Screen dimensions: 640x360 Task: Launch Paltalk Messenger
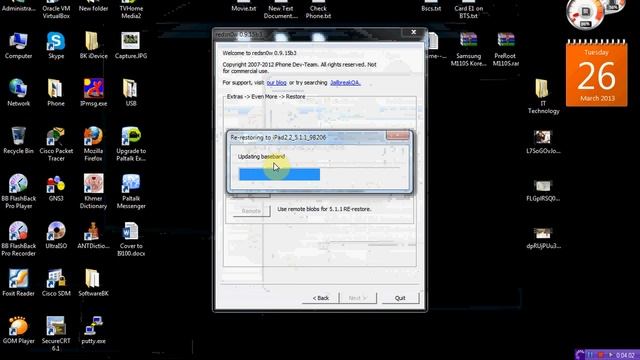tap(131, 191)
